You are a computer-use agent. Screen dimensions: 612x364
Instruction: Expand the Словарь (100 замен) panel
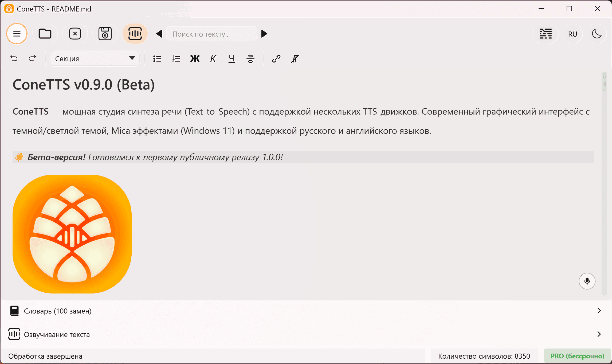coord(306,311)
